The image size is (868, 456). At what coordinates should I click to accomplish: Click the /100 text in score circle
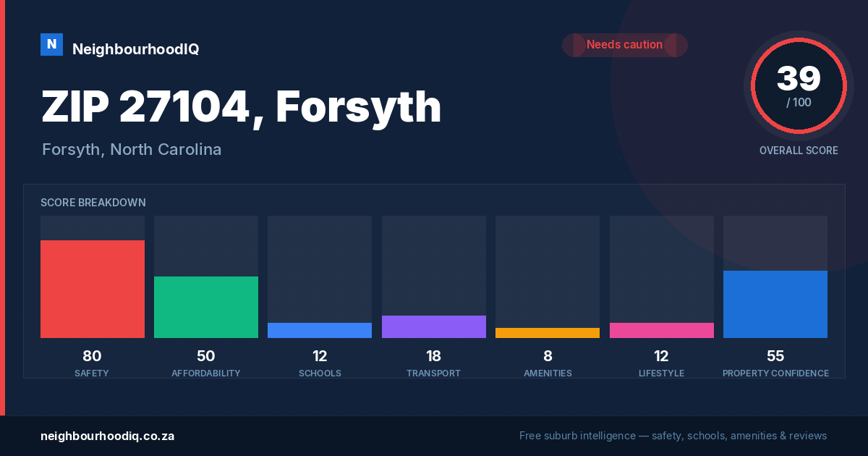799,103
